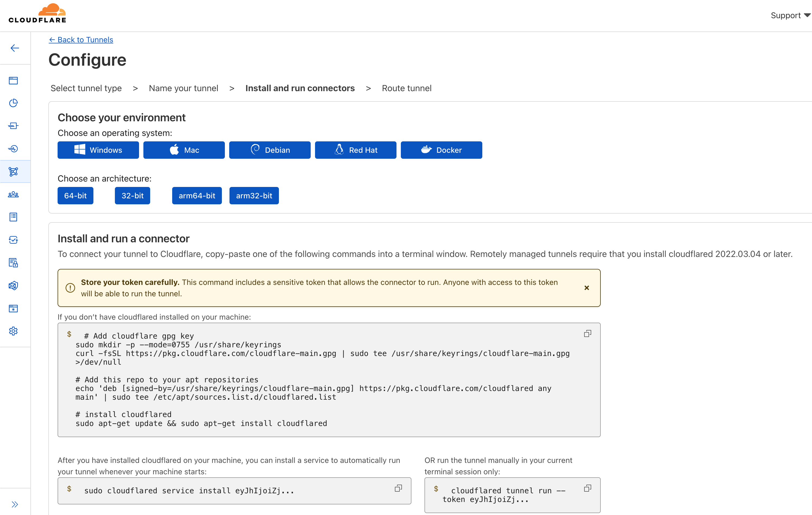Choose Windows operating system
The height and width of the screenshot is (515, 812).
point(98,150)
